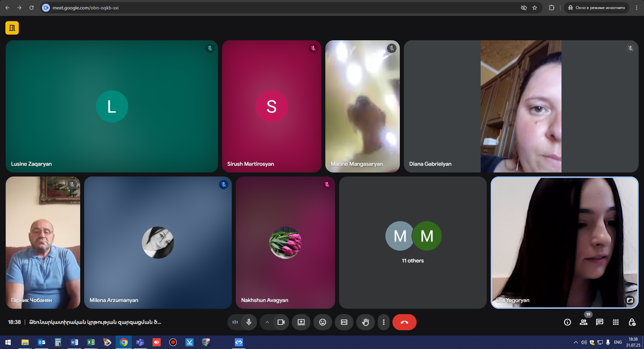
Task: Open the meeting details info icon
Action: (568, 322)
